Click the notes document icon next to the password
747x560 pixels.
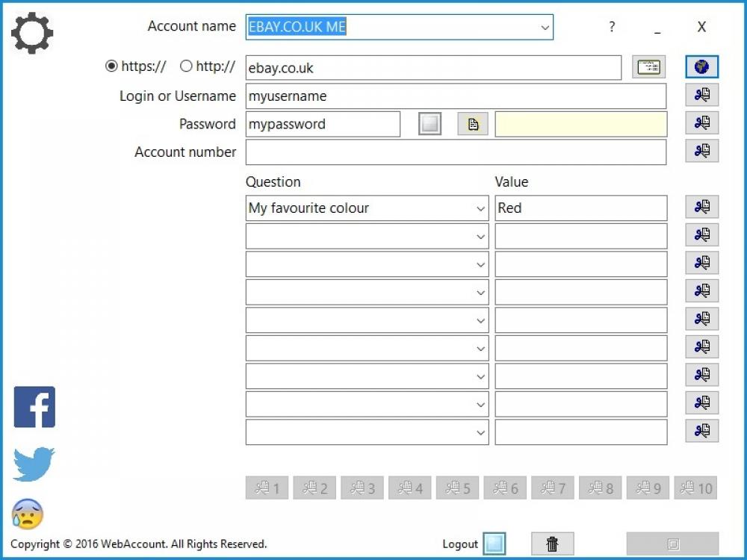click(472, 123)
